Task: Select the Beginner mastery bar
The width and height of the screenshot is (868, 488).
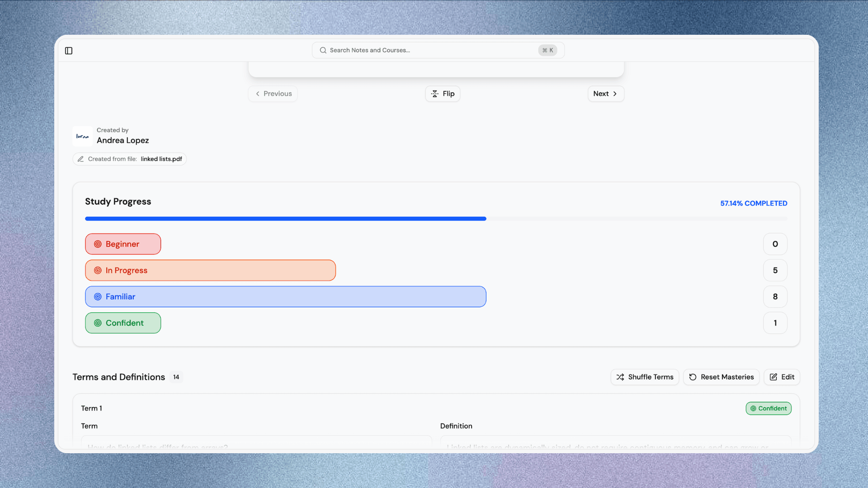Action: (123, 244)
